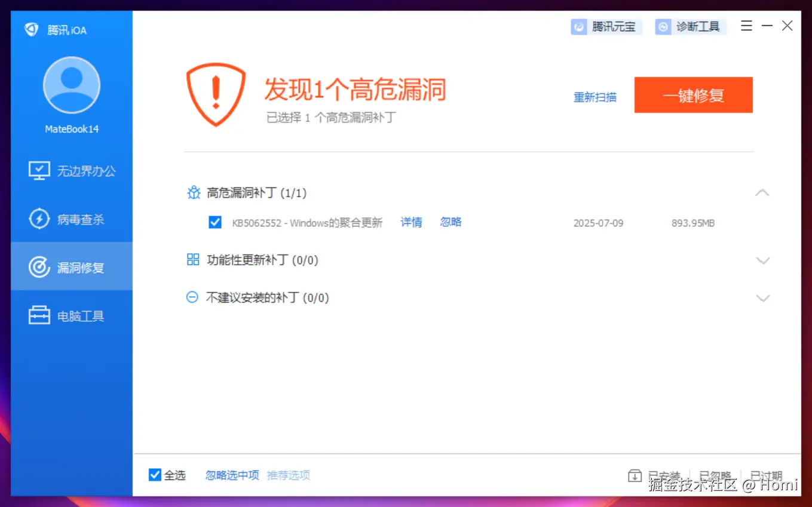Open the 电脑工具 sidebar tab
The width and height of the screenshot is (812, 507).
[72, 315]
